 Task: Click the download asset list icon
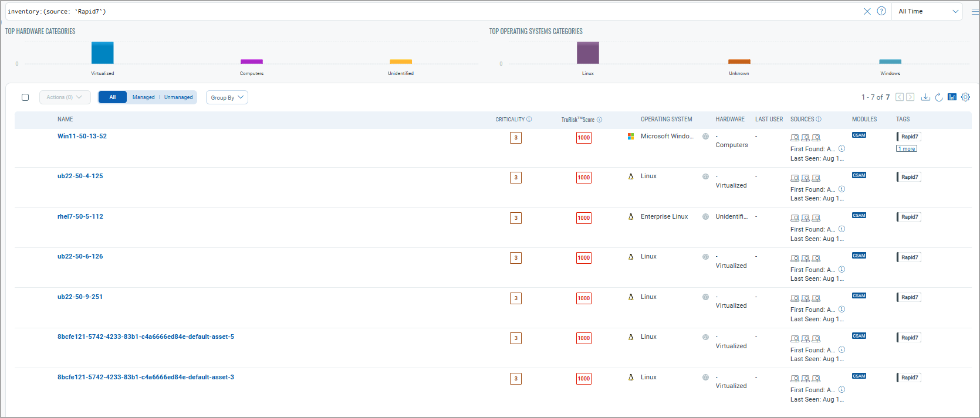click(x=925, y=97)
